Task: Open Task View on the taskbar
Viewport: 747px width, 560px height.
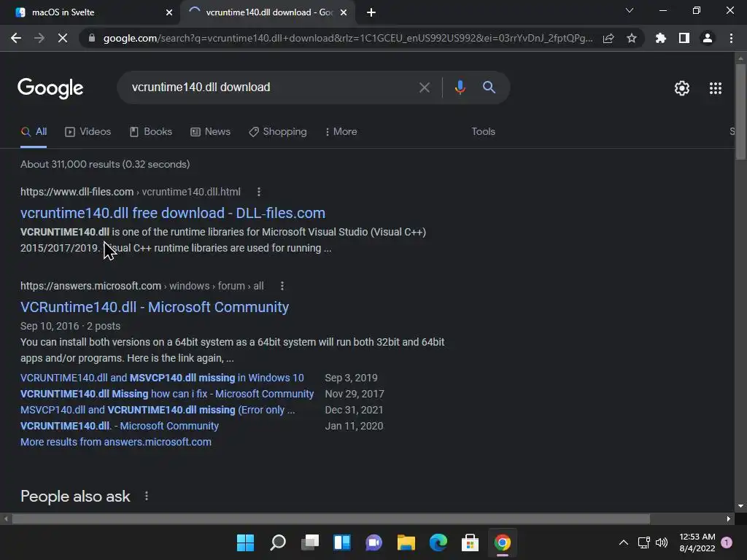Action: tap(309, 542)
